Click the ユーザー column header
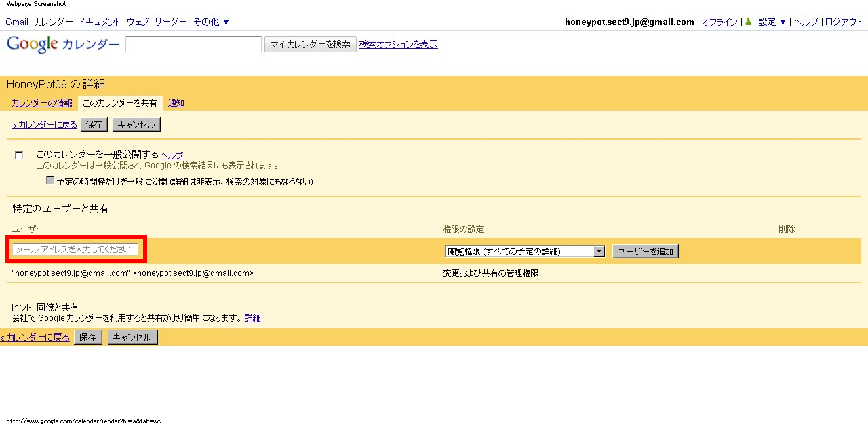868x424 pixels. (x=28, y=229)
